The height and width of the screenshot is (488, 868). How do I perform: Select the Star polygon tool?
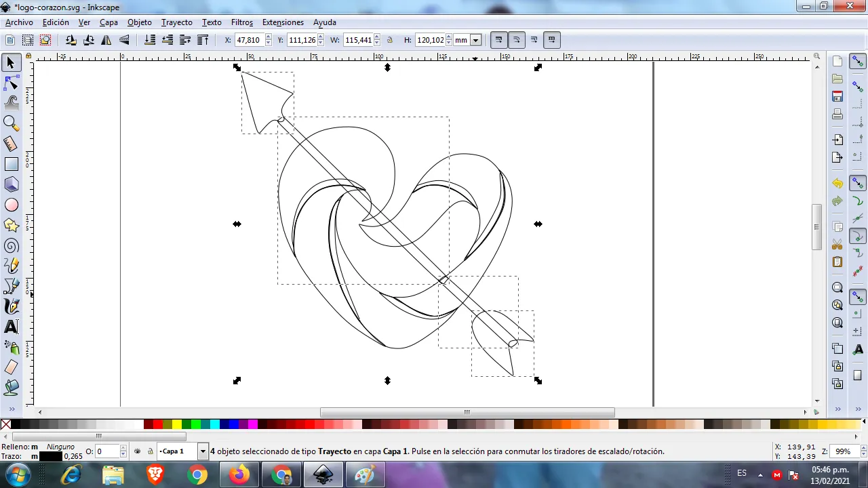click(x=11, y=225)
